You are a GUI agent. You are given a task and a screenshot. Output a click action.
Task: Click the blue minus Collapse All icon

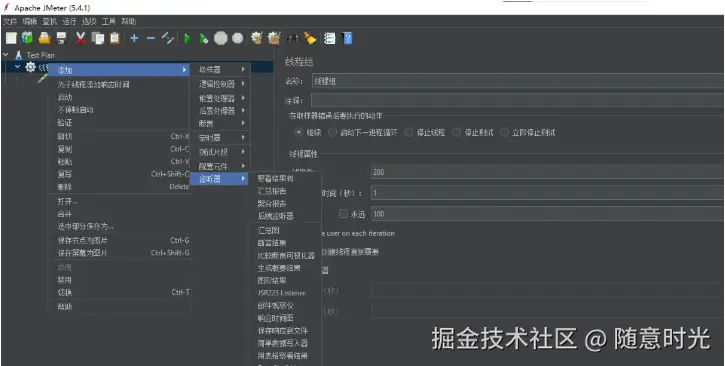coord(151,38)
